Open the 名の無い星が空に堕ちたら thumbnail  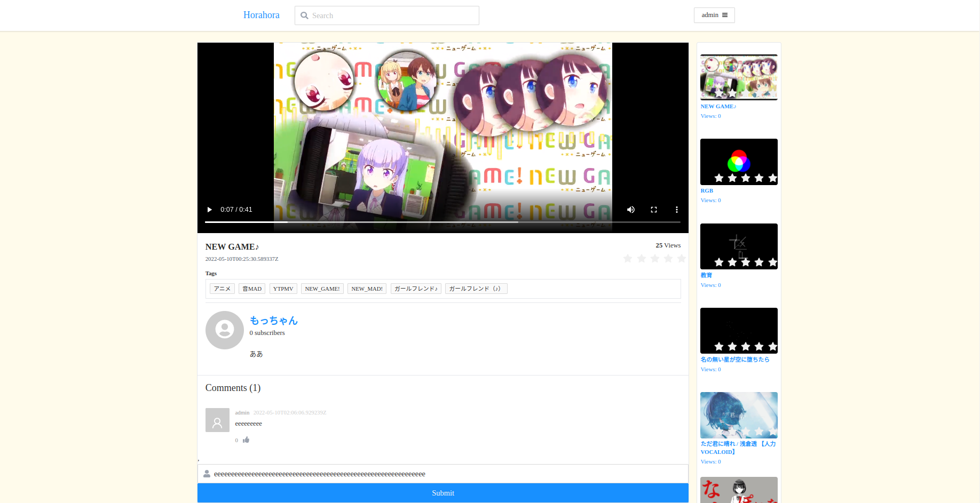click(x=739, y=331)
